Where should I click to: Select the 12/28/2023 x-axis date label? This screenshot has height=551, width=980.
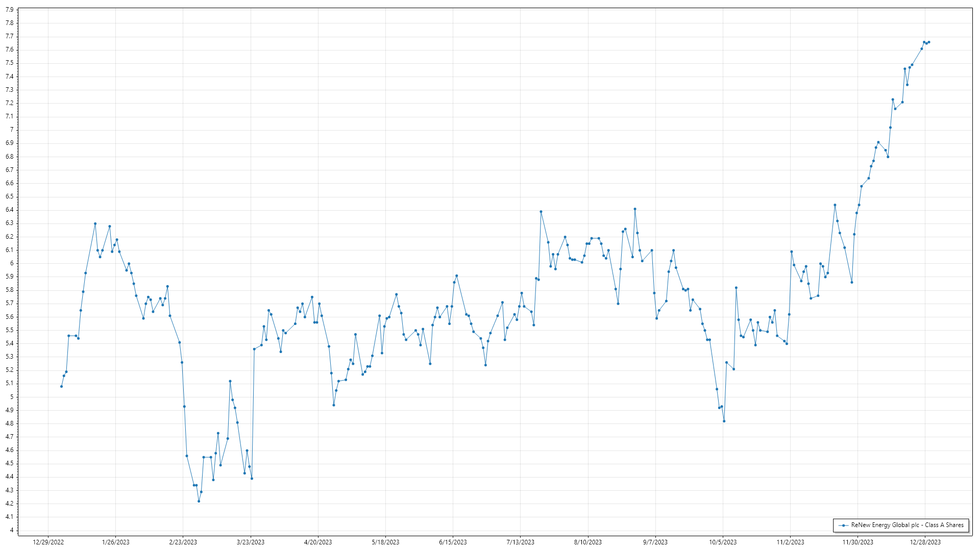tap(925, 542)
